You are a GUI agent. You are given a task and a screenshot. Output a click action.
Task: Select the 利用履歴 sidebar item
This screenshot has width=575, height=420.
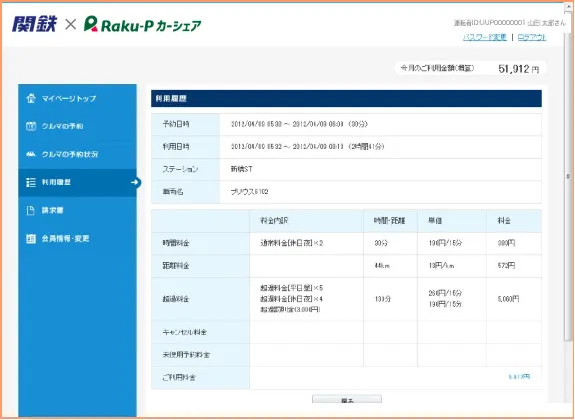(x=77, y=182)
